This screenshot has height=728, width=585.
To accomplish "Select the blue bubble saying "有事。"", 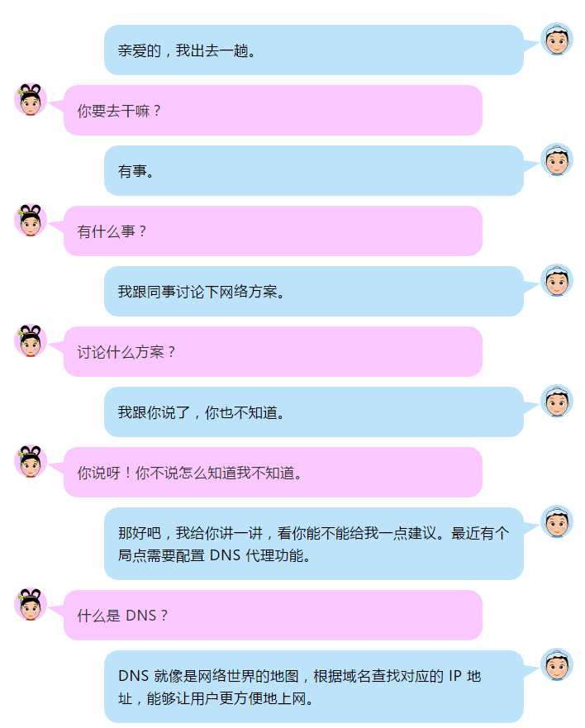I will (314, 171).
